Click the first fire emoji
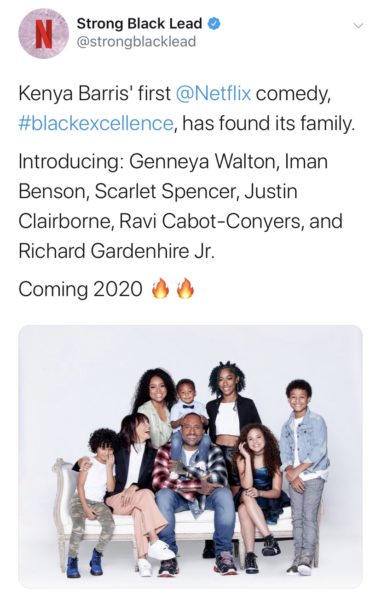This screenshot has width=381, height=600. click(161, 289)
